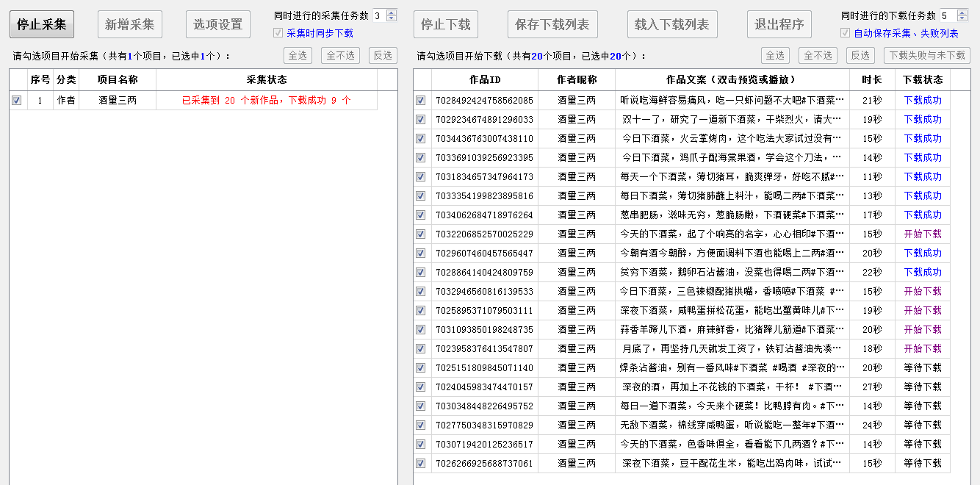The height and width of the screenshot is (485, 980).
Task: Toggle checkbox for ID 7032206852570025229
Action: (421, 234)
